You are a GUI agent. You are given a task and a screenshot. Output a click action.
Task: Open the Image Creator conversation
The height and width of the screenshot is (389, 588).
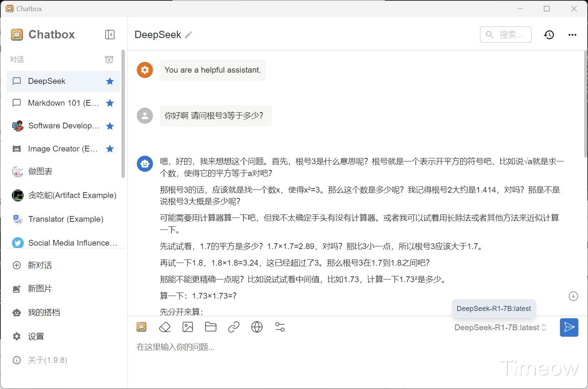63,149
